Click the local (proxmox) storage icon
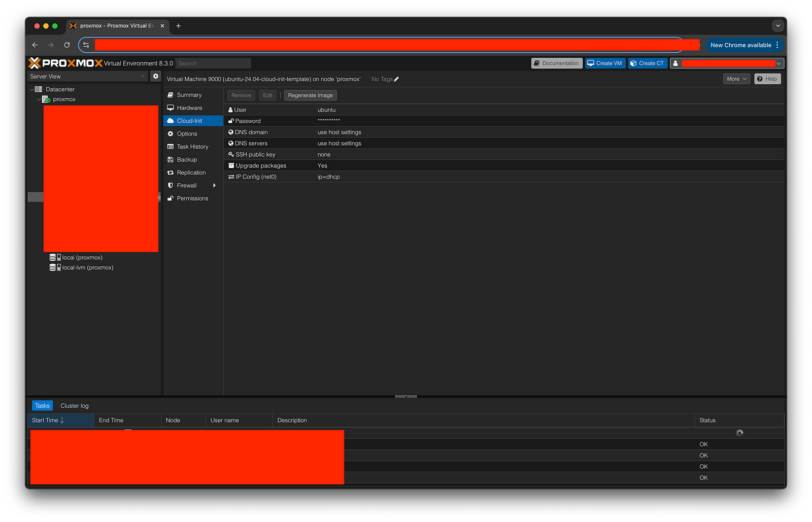The height and width of the screenshot is (522, 812). [55, 258]
